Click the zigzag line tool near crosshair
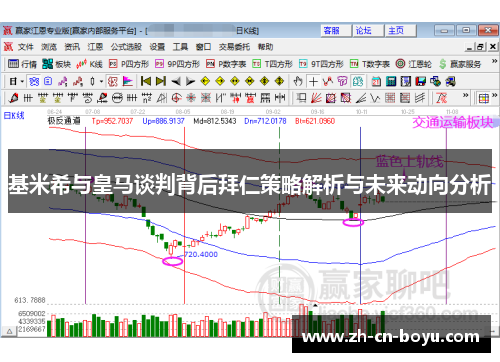Viewport: 500px width, 362px height. [x=328, y=81]
